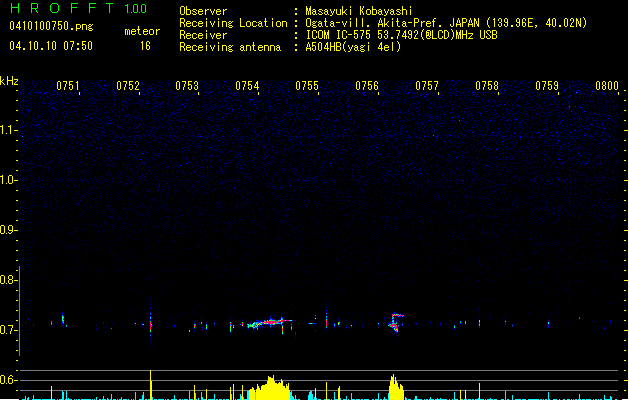Click time marker 0756
This screenshot has height=400, width=629.
pyautogui.click(x=367, y=86)
